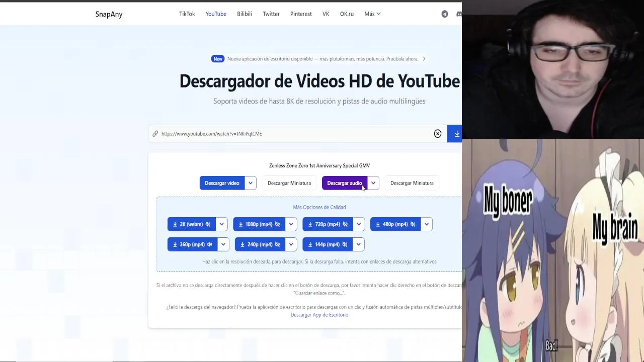The height and width of the screenshot is (362, 644).
Task: Click the video title Zenless Zone Zero
Action: (319, 165)
